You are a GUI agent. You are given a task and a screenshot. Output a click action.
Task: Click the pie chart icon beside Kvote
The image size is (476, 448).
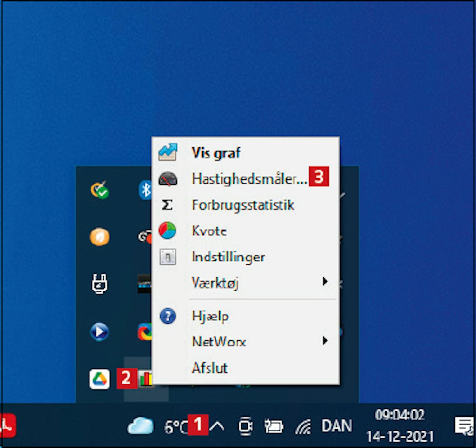tap(167, 231)
